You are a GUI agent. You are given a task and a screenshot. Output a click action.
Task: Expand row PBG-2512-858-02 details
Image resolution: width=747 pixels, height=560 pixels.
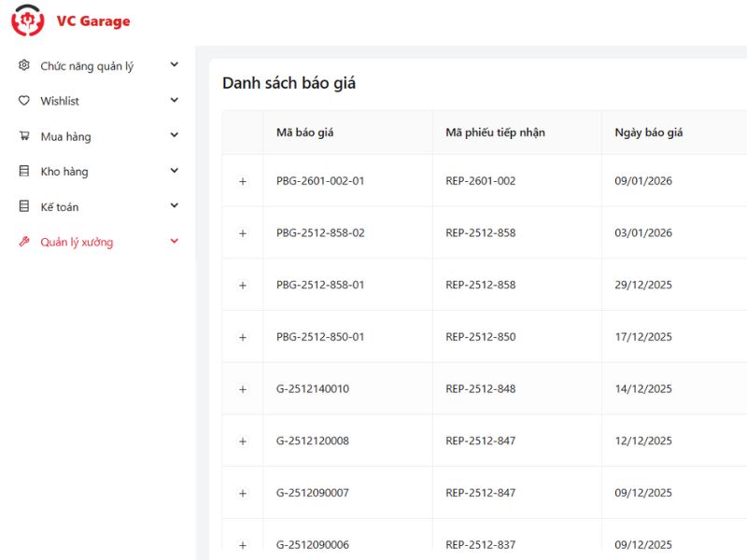[x=243, y=233]
